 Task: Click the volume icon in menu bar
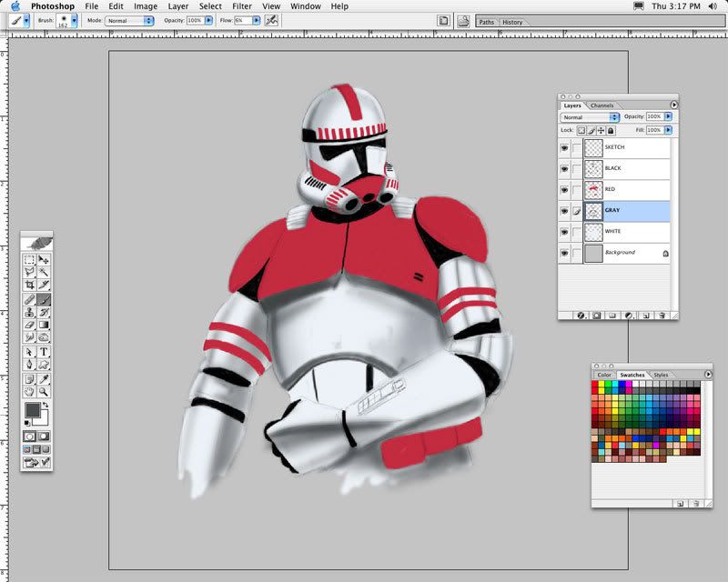[x=713, y=6]
